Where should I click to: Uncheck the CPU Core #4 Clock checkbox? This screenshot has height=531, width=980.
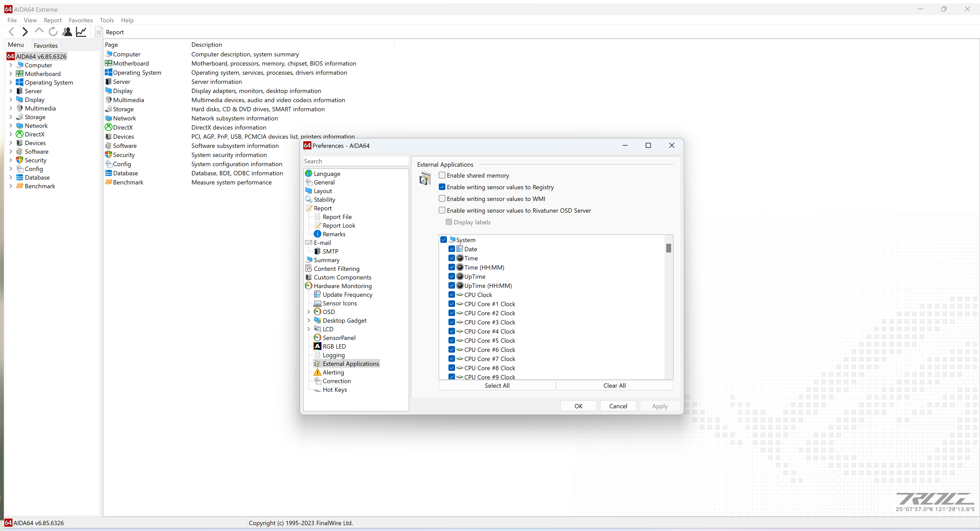pos(451,331)
